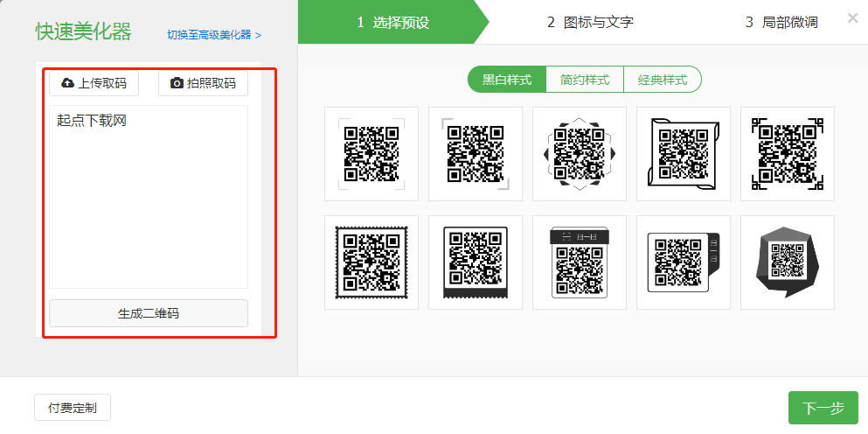Switch to the 黑白样式 style tab

click(x=507, y=80)
